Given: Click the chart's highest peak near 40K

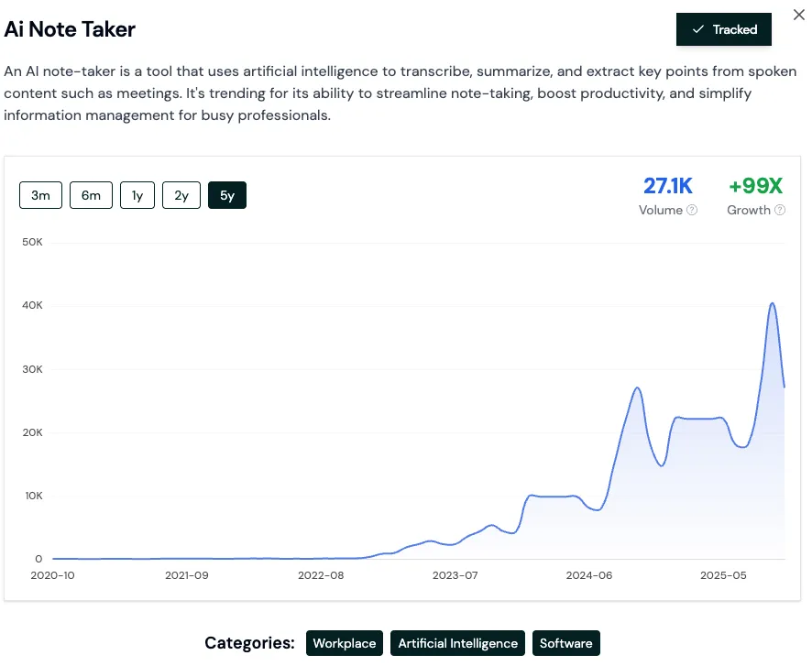Looking at the screenshot, I should [773, 304].
